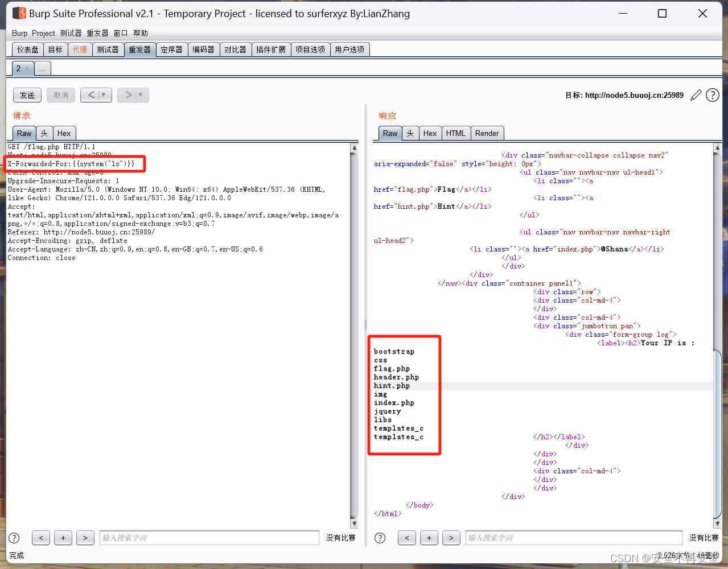Open the 项目选项 tab
This screenshot has height=569, width=728.
point(310,50)
